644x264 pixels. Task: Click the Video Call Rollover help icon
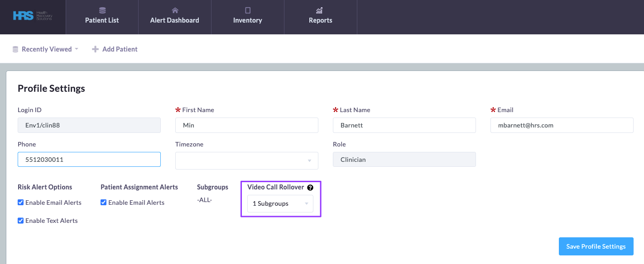[x=310, y=188]
